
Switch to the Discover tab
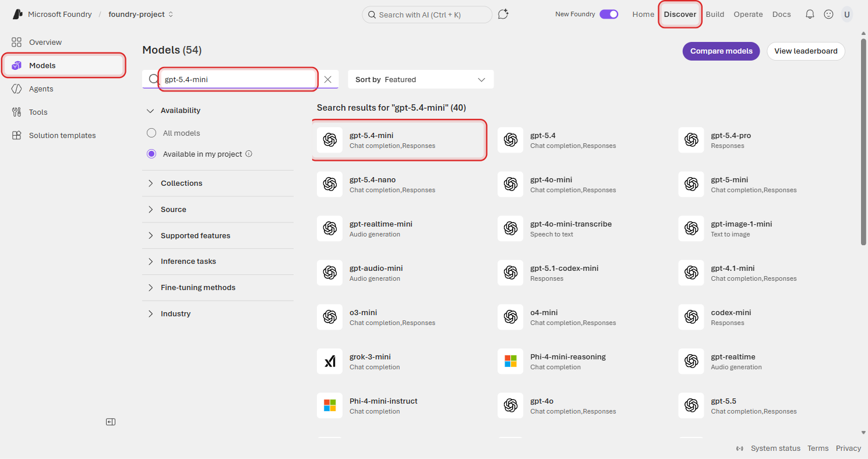(680, 14)
